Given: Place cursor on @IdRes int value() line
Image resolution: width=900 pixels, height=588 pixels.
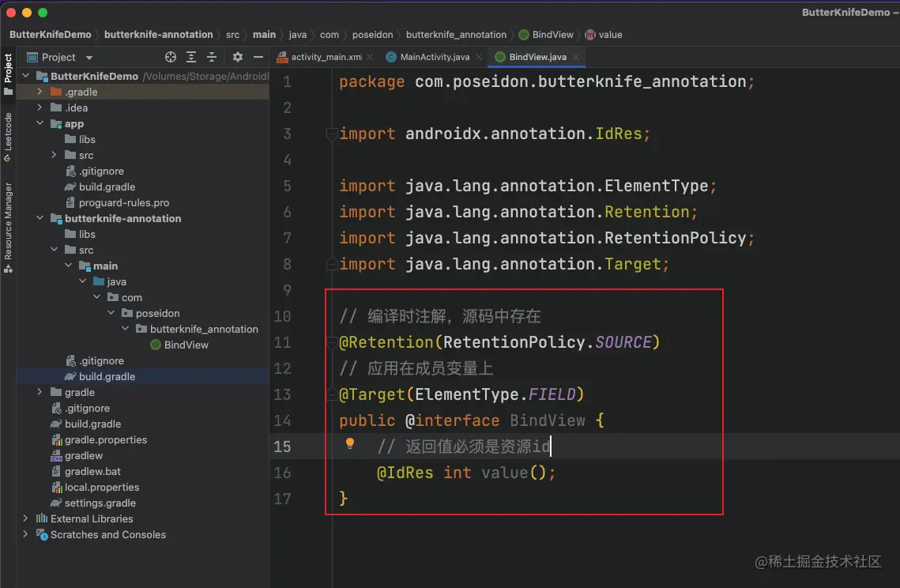Looking at the screenshot, I should 465,473.
